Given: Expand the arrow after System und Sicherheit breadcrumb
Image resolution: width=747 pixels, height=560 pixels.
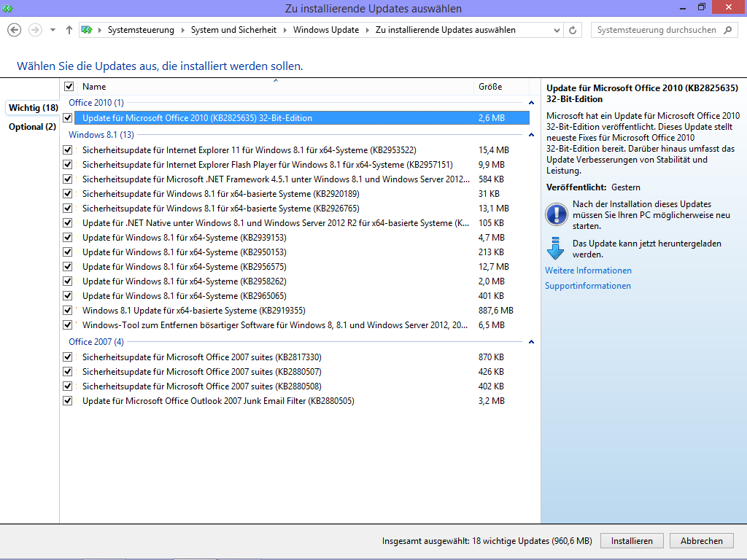Looking at the screenshot, I should pyautogui.click(x=285, y=30).
